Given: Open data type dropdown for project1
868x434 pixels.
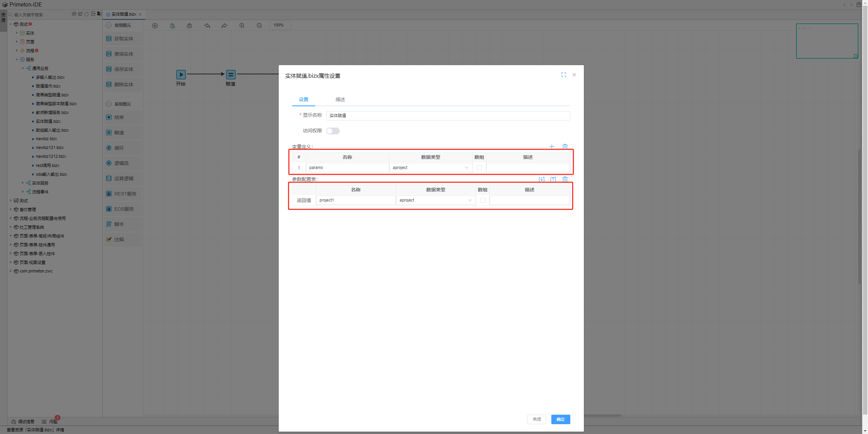Looking at the screenshot, I should coord(436,200).
